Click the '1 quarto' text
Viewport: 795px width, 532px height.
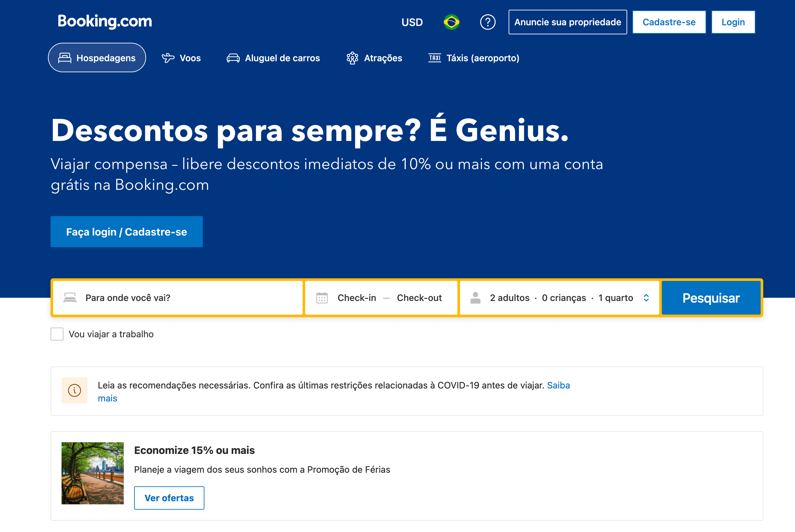616,297
